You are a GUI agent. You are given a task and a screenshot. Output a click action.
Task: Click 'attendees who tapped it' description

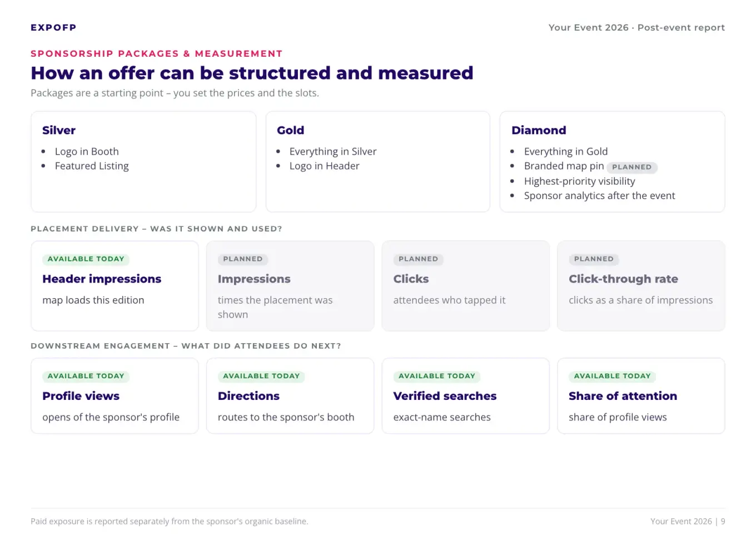tap(450, 300)
